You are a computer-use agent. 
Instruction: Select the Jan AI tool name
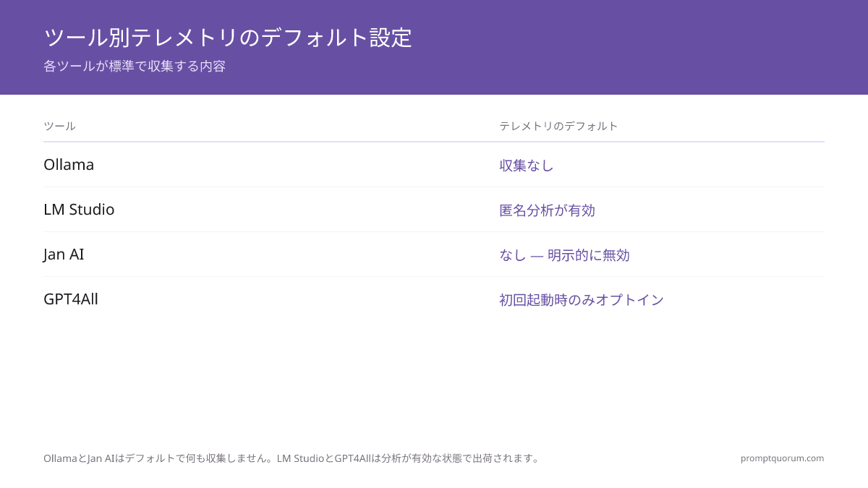pyautogui.click(x=64, y=254)
